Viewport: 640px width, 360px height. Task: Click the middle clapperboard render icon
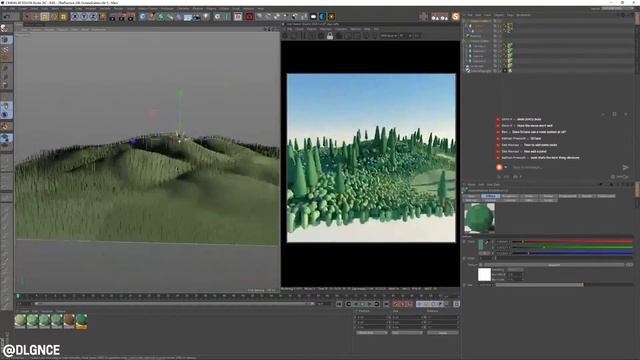pyautogui.click(x=122, y=17)
